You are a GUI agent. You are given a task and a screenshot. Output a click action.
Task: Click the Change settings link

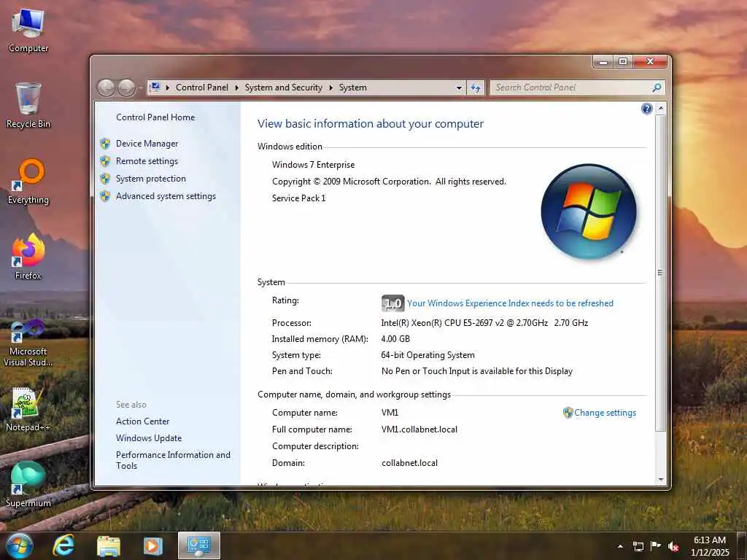(x=605, y=413)
